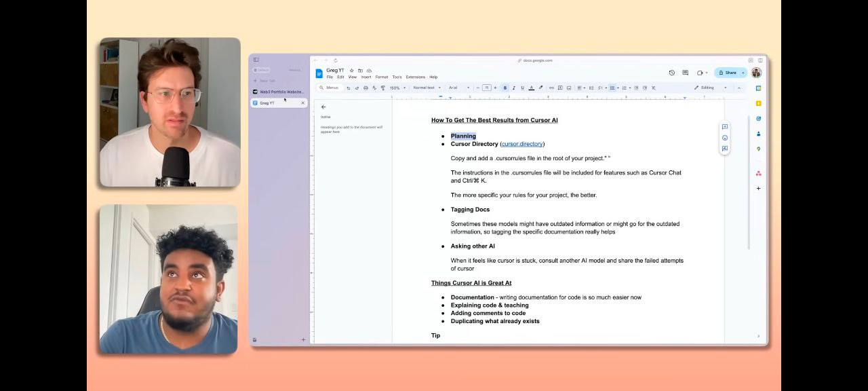This screenshot has width=868, height=391.
Task: Open the Format menu
Action: click(382, 77)
